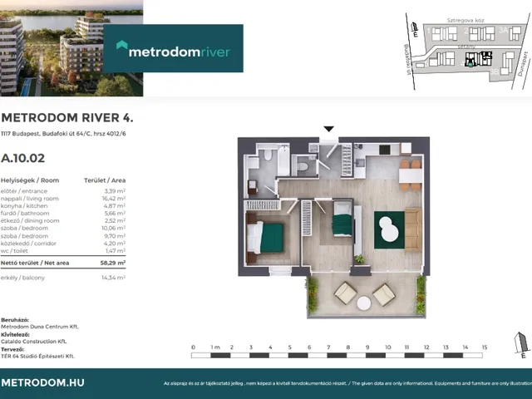This screenshot has width=532, height=399.
Task: Click the toilet in the small WC room
Action: (303, 167)
